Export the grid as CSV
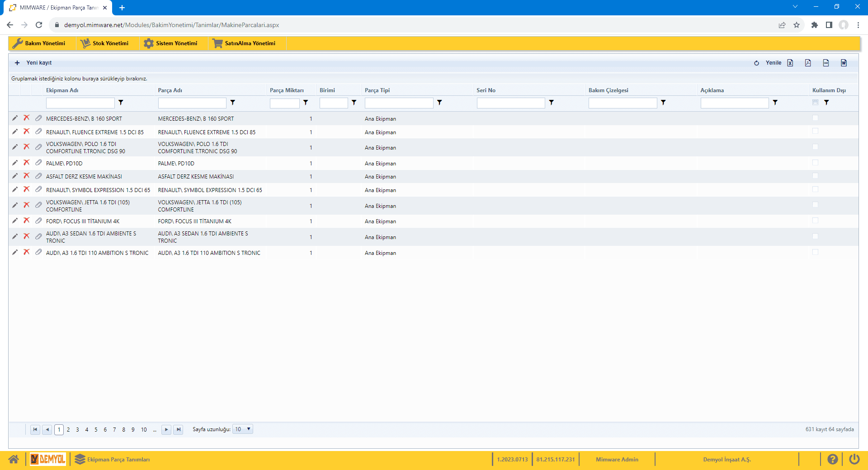The height and width of the screenshot is (470, 868). [826, 63]
